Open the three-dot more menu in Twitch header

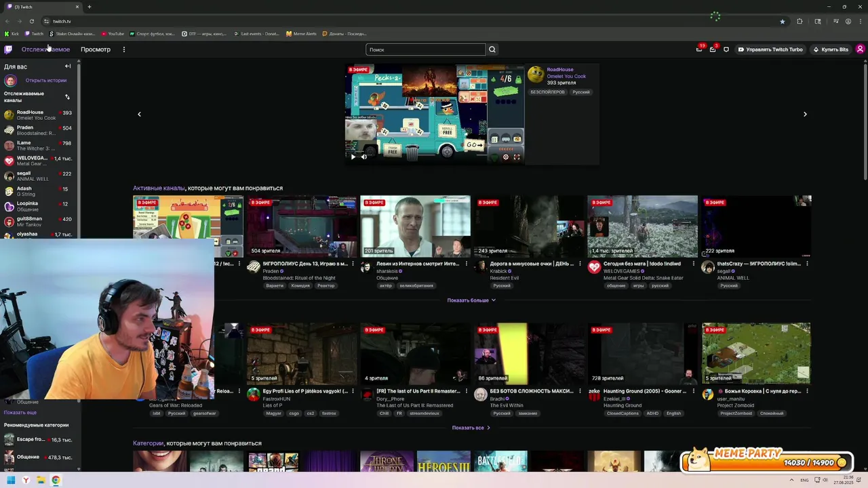(123, 49)
